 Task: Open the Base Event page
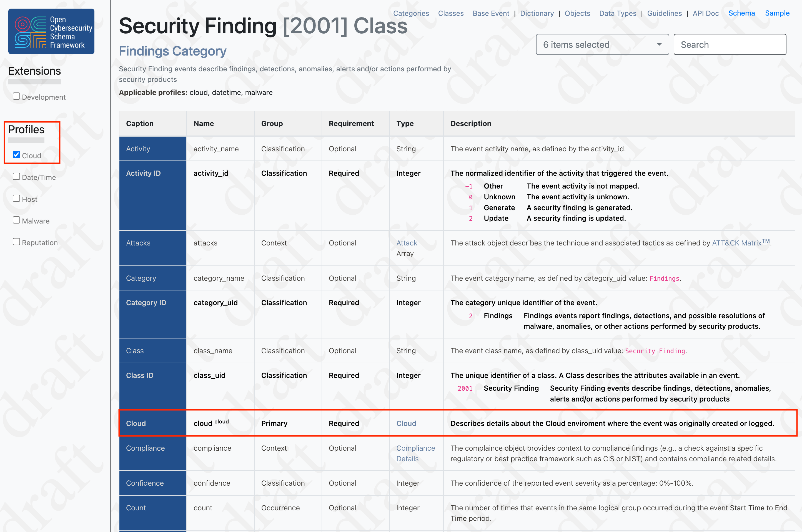(491, 13)
